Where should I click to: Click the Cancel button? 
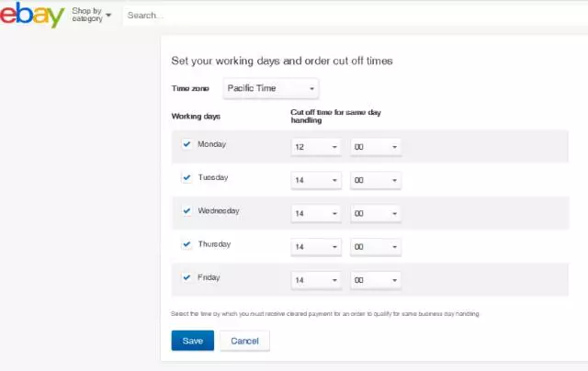pyautogui.click(x=244, y=341)
